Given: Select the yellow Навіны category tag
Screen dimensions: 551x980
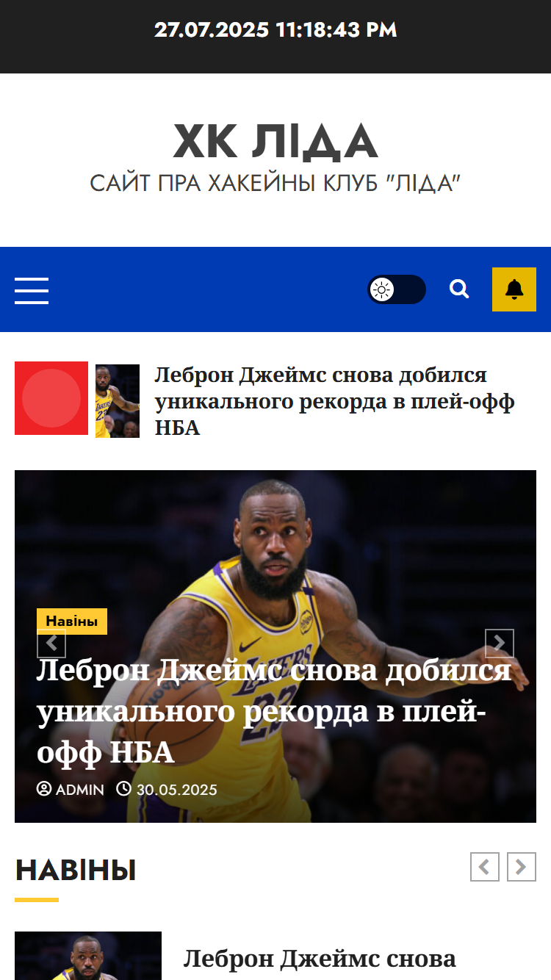Looking at the screenshot, I should 72,621.
